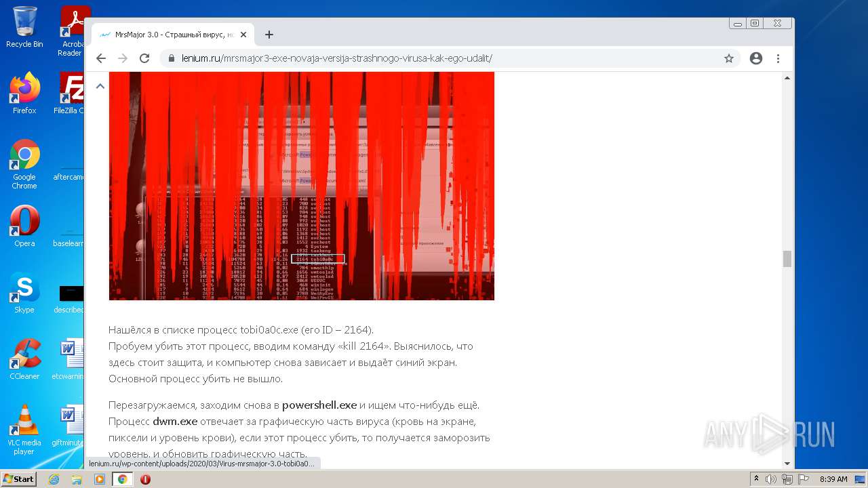Click the page's scroll-to-top chevron
This screenshot has width=868, height=488.
(100, 86)
